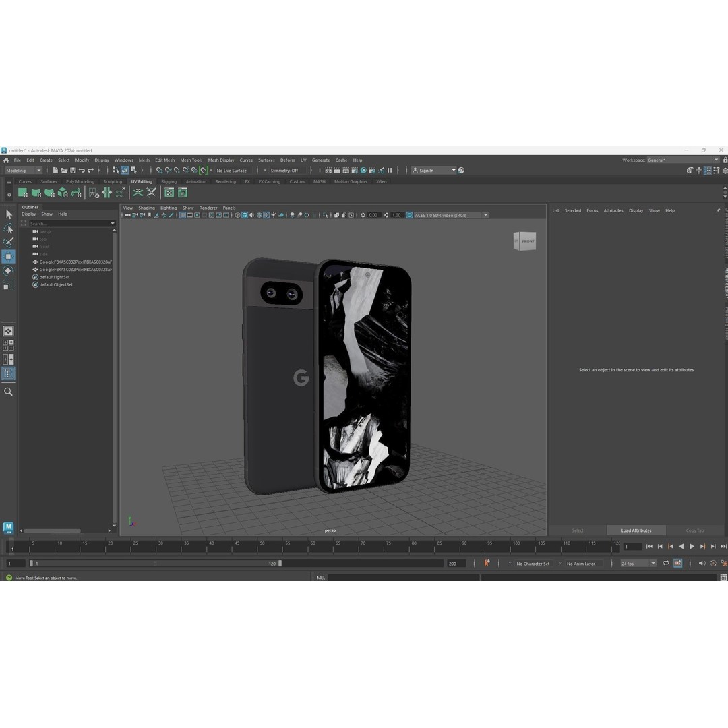Screen dimensions: 728x728
Task: Open the viewport Shading menu
Action: [x=146, y=208]
